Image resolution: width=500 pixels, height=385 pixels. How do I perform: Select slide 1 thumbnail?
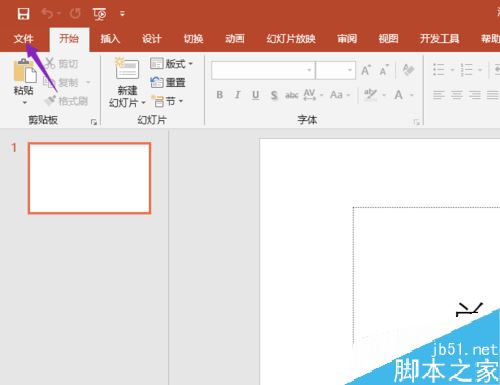[x=89, y=178]
